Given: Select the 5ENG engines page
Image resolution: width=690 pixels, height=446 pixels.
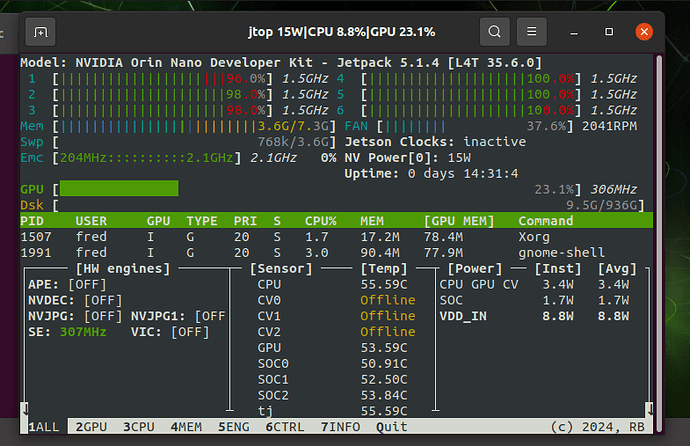Looking at the screenshot, I should 234,427.
